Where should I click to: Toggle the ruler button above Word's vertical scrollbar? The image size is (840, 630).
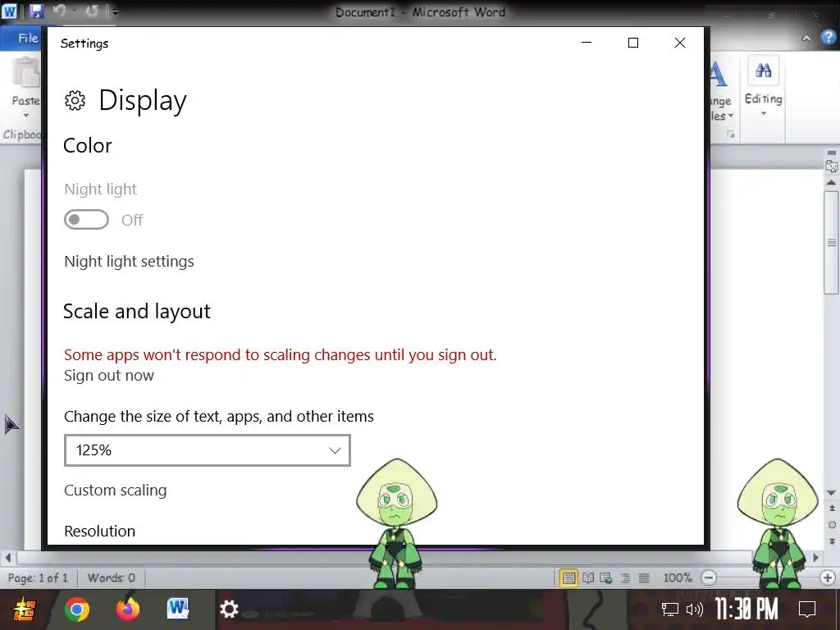point(832,166)
